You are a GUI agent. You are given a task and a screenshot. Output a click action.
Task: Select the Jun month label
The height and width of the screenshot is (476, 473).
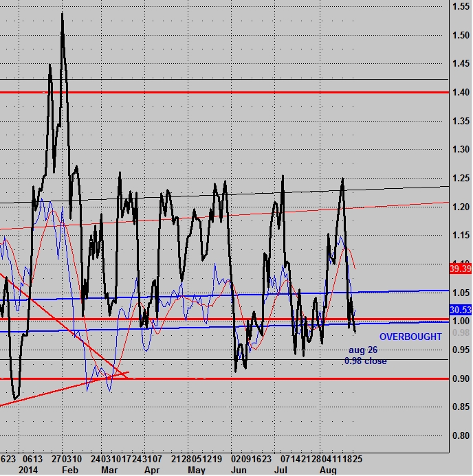click(239, 471)
